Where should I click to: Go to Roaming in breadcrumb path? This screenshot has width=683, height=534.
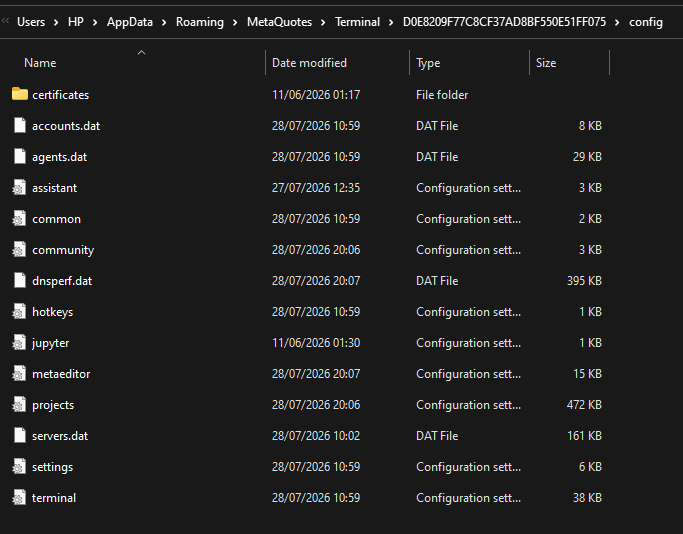tap(200, 22)
